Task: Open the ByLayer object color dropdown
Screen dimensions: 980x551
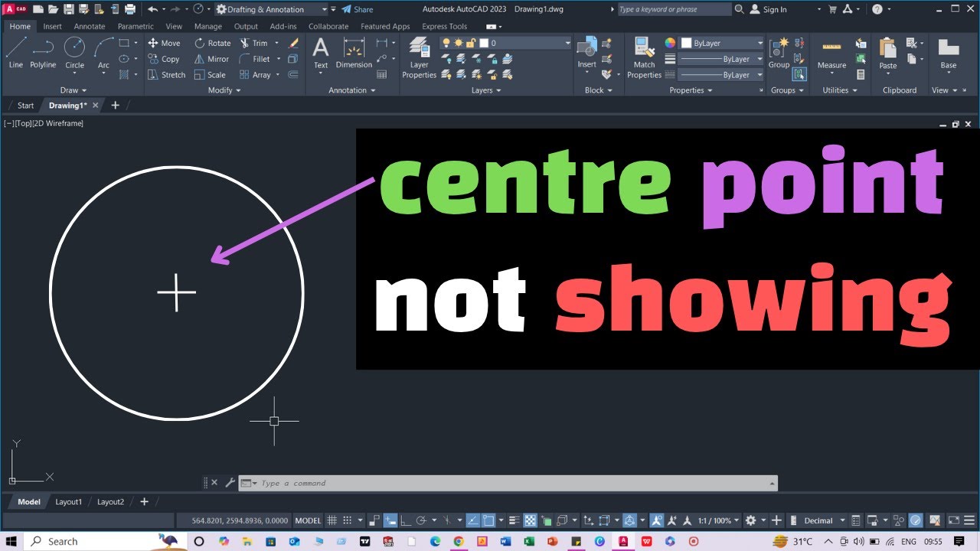Action: pos(722,43)
